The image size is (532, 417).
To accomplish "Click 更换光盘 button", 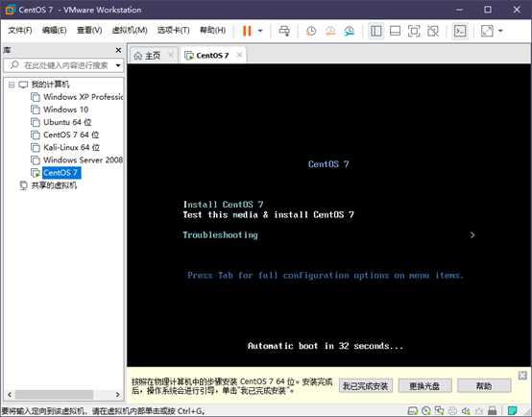I will [x=424, y=386].
